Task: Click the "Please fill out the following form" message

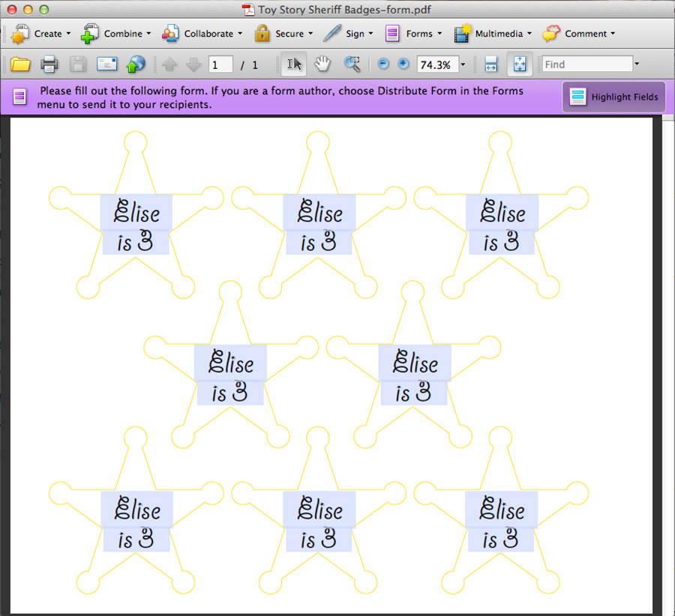Action: tap(280, 97)
